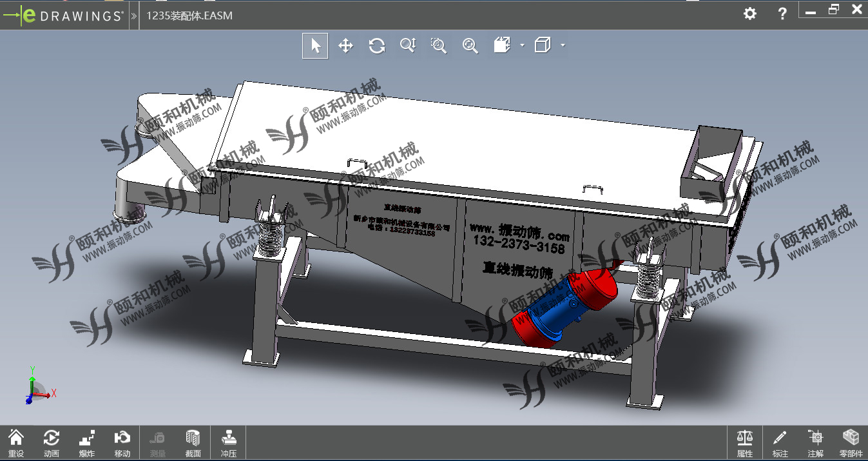Open the 标注 (Markup) panel

click(x=780, y=443)
